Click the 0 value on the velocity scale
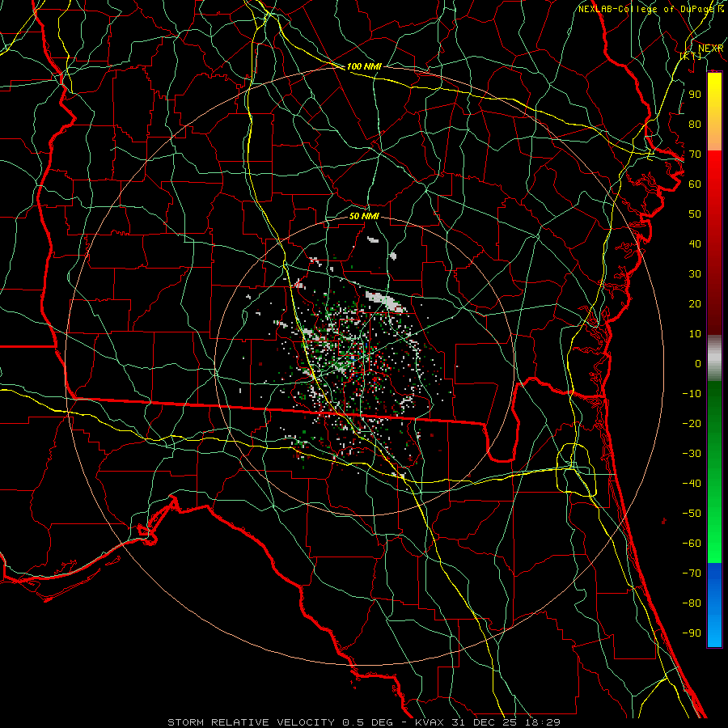 [x=698, y=363]
